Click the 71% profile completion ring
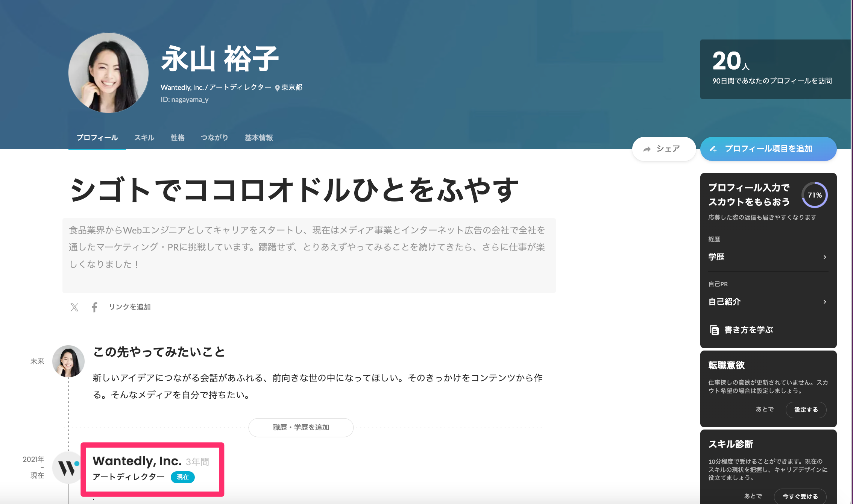The width and height of the screenshot is (853, 504). click(815, 195)
